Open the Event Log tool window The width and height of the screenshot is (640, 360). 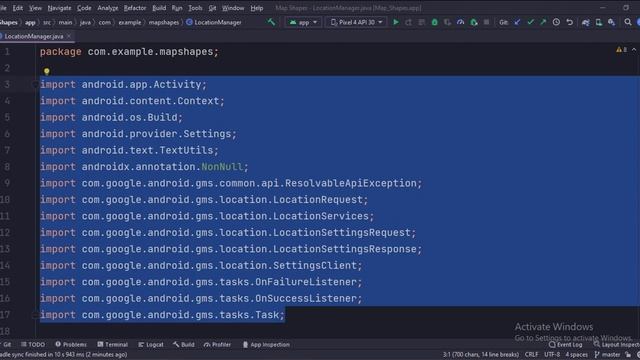[565, 344]
